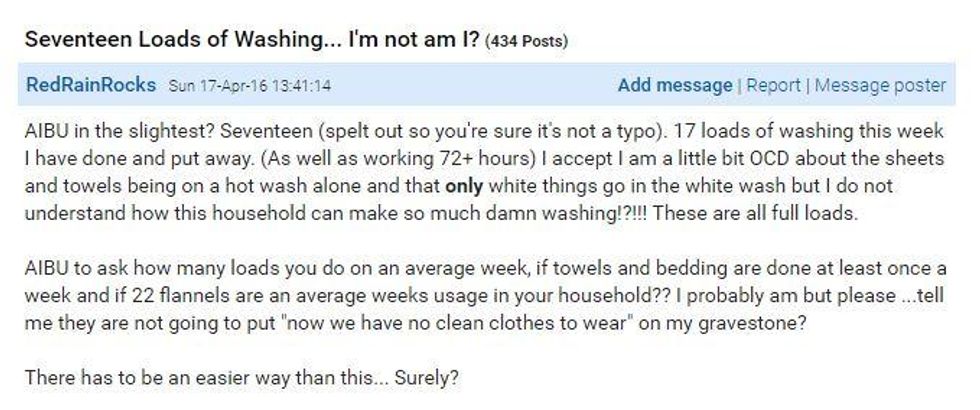Click the bold word only

point(464,186)
